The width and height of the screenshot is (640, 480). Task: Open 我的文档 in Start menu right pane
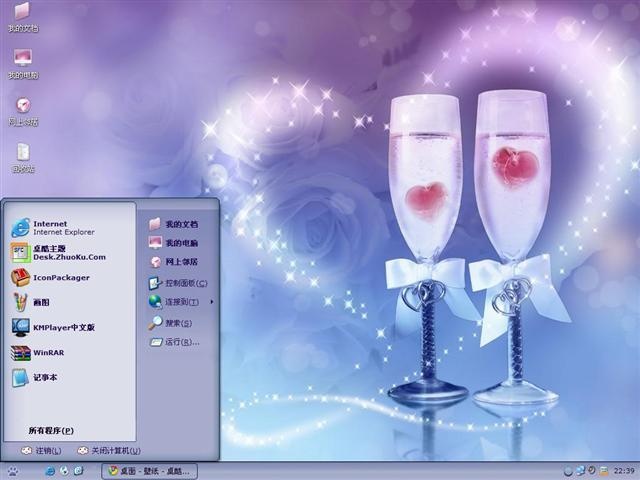[173, 224]
